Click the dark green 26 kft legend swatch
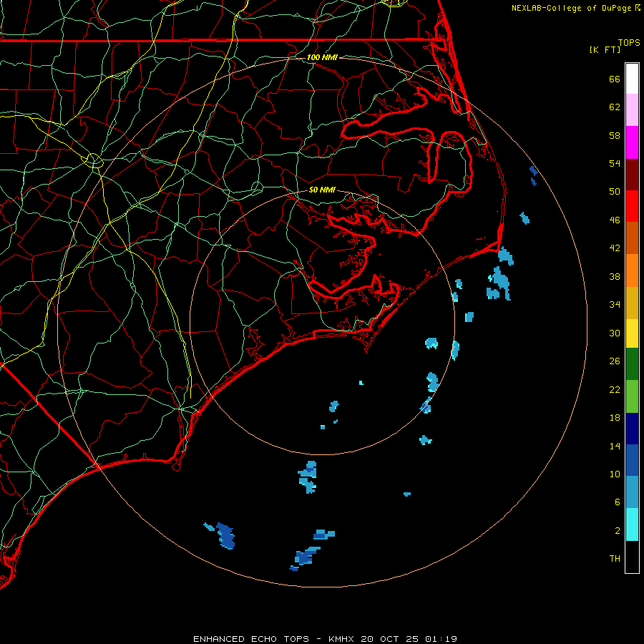This screenshot has width=644, height=644. (632, 364)
